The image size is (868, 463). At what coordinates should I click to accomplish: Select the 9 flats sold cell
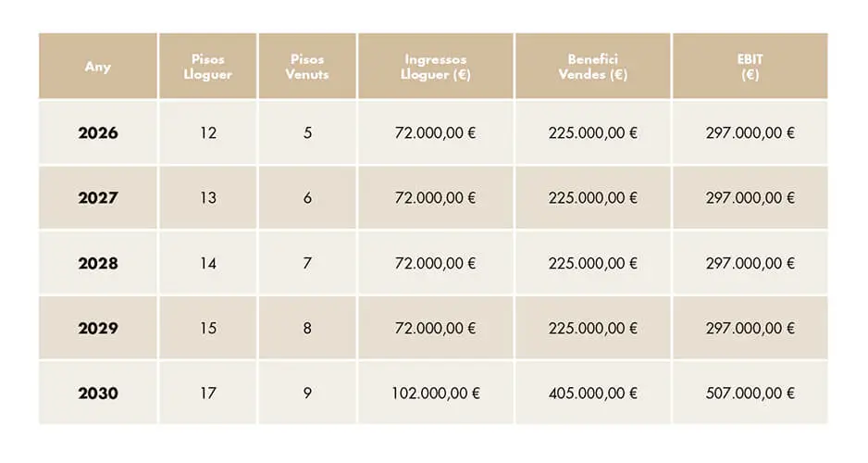(x=307, y=394)
